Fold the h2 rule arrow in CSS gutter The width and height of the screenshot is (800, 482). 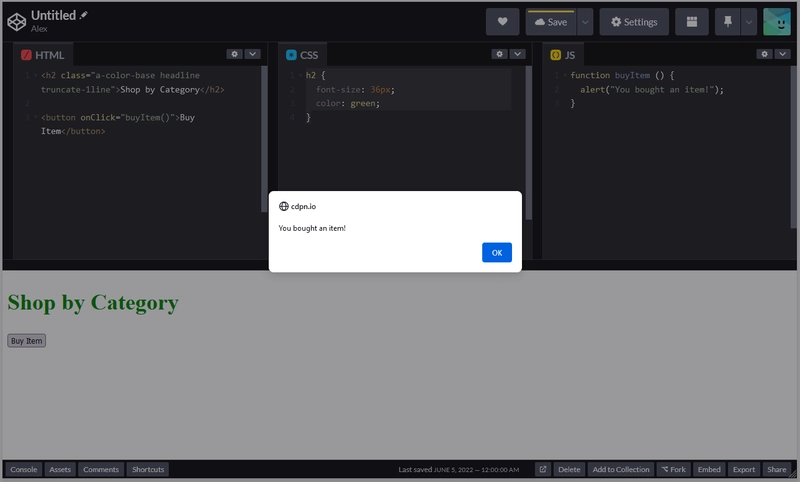point(301,75)
